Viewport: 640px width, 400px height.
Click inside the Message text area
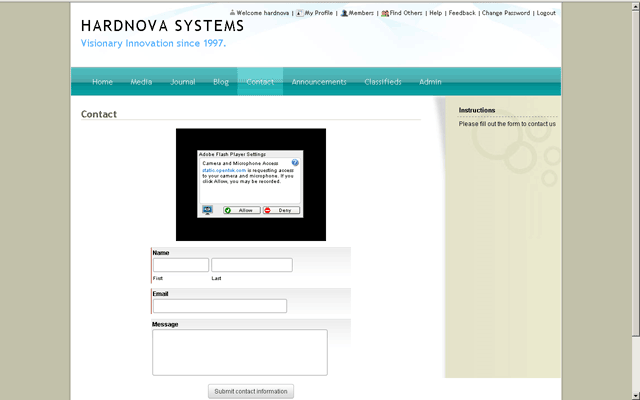pyautogui.click(x=239, y=352)
